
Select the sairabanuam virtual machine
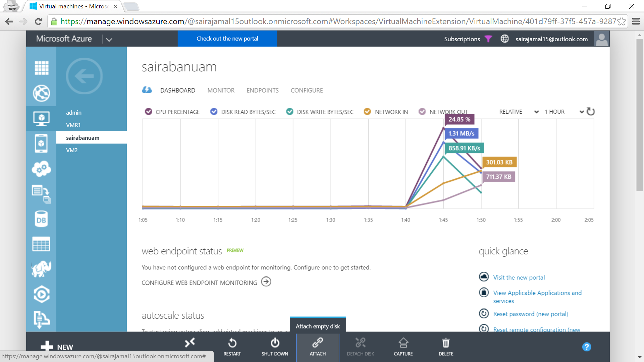pyautogui.click(x=92, y=138)
